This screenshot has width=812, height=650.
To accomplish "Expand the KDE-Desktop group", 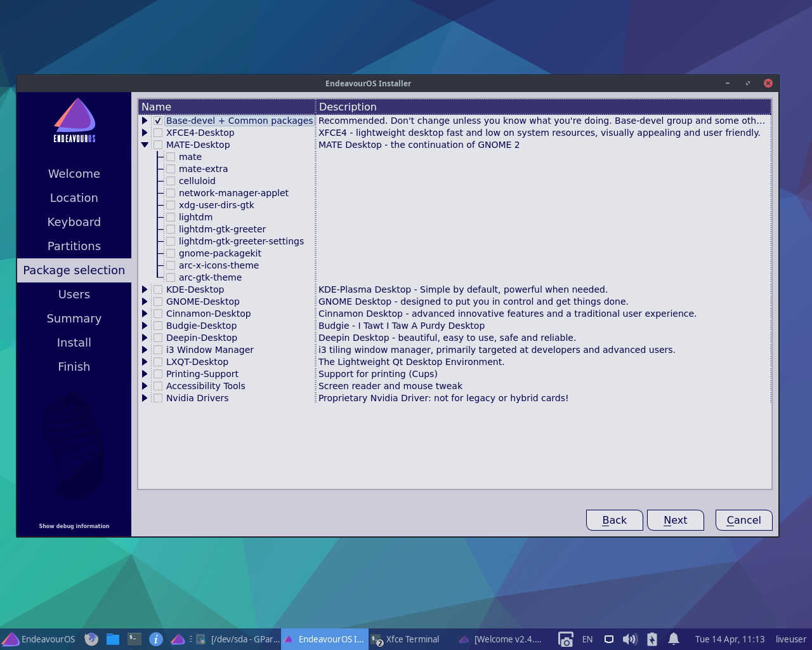I will [145, 289].
